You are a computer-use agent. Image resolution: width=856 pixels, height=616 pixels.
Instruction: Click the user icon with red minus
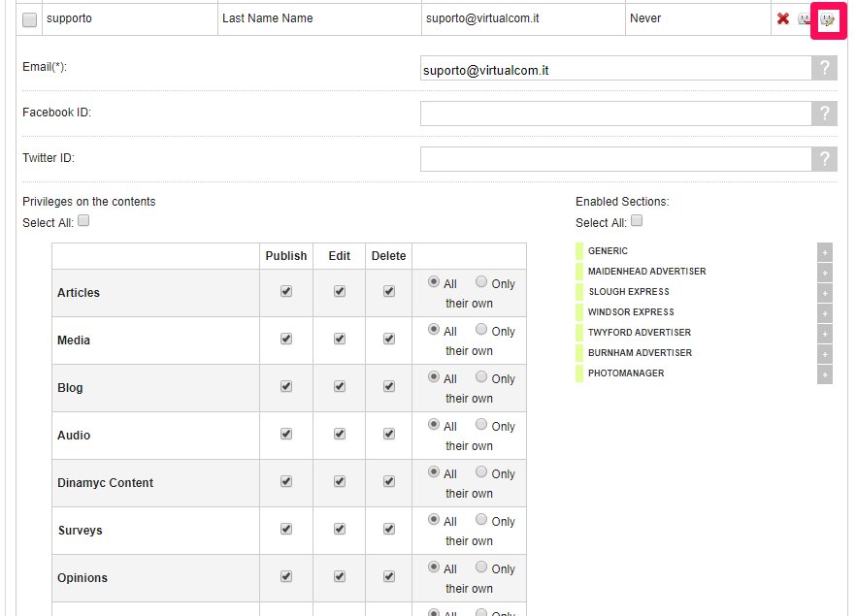(x=806, y=19)
